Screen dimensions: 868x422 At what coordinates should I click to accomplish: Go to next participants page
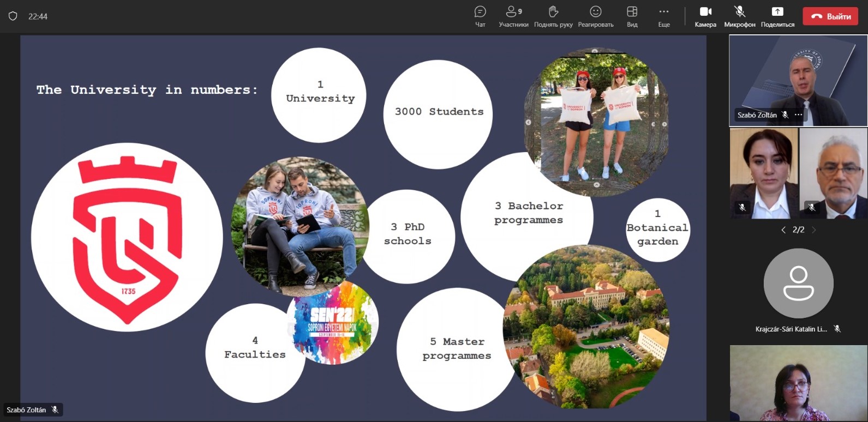click(x=814, y=230)
